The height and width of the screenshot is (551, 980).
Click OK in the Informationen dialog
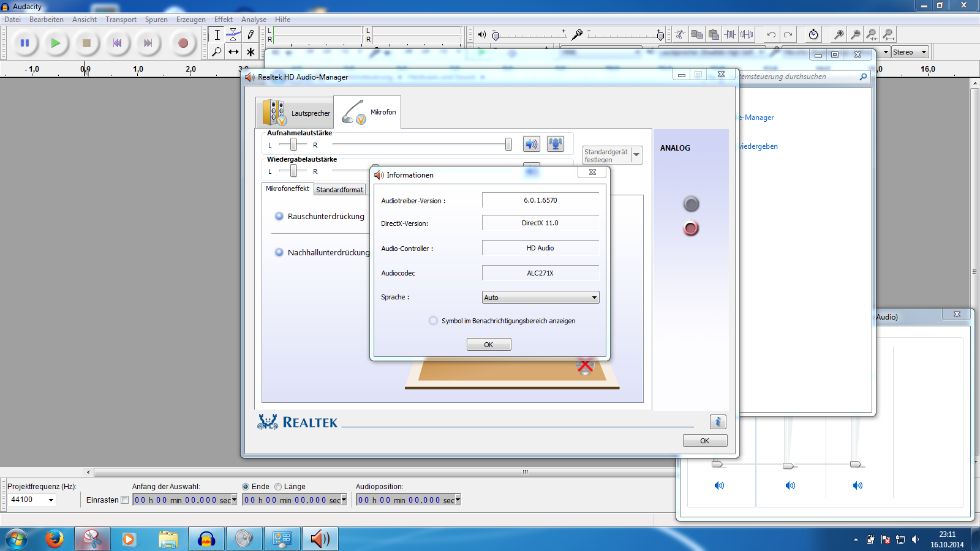point(489,345)
